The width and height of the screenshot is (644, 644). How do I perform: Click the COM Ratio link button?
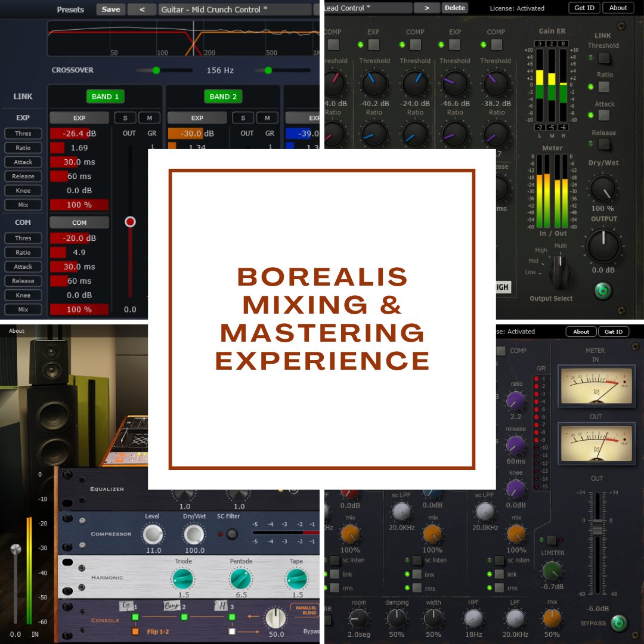click(23, 253)
